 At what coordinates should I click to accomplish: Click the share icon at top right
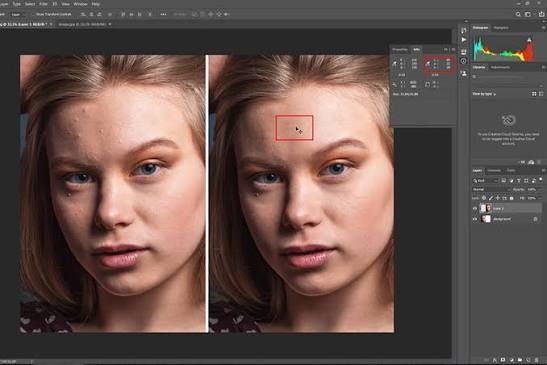[542, 14]
